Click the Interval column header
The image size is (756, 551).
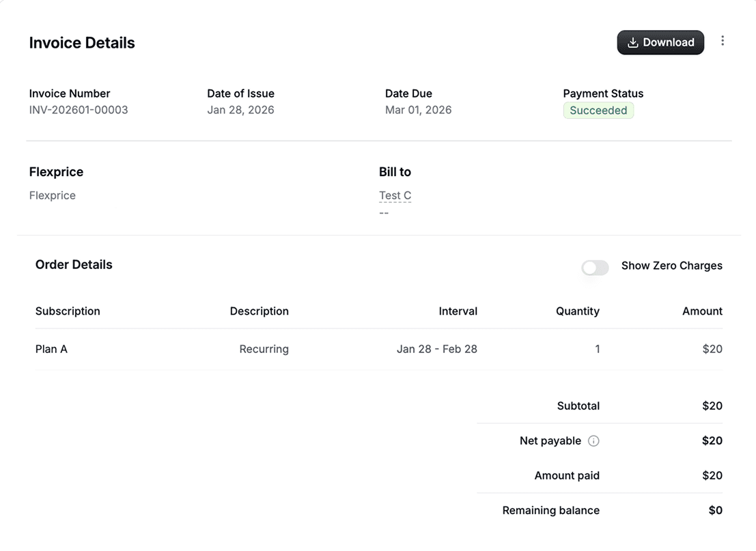click(x=458, y=311)
